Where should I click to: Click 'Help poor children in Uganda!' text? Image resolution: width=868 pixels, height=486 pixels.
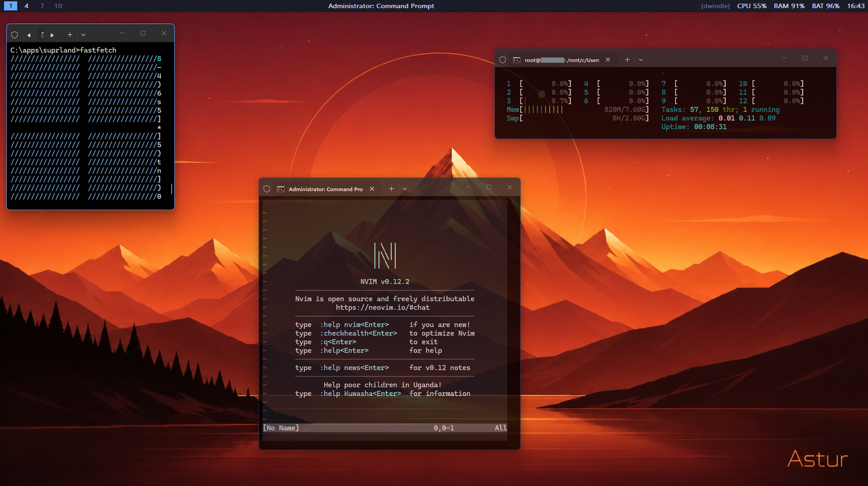[383, 385]
